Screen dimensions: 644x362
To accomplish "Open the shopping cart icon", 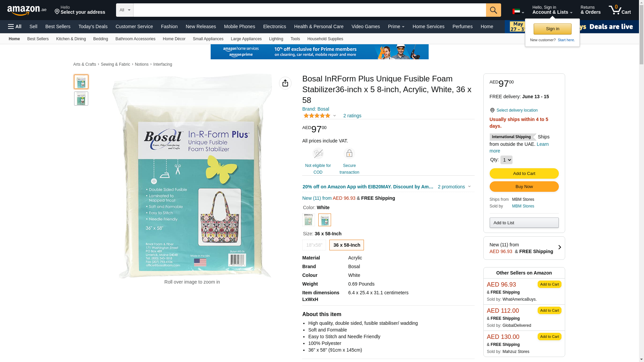I will click(x=620, y=10).
